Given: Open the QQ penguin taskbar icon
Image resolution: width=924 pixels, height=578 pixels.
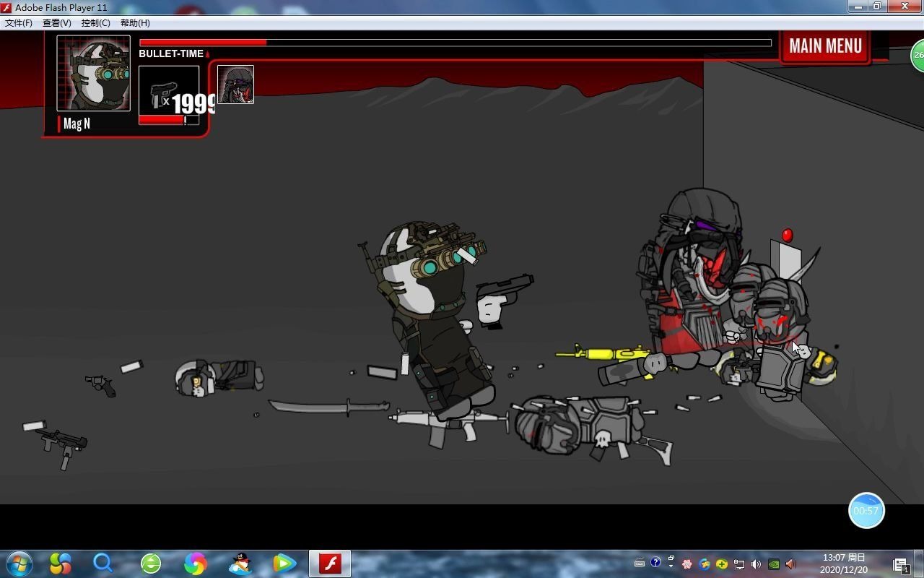Looking at the screenshot, I should click(x=240, y=563).
